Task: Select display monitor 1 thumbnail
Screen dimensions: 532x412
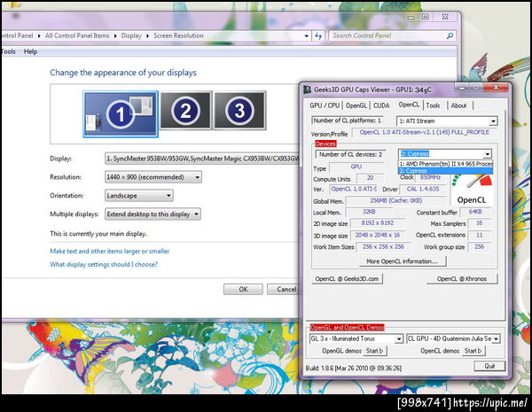Action: click(121, 114)
